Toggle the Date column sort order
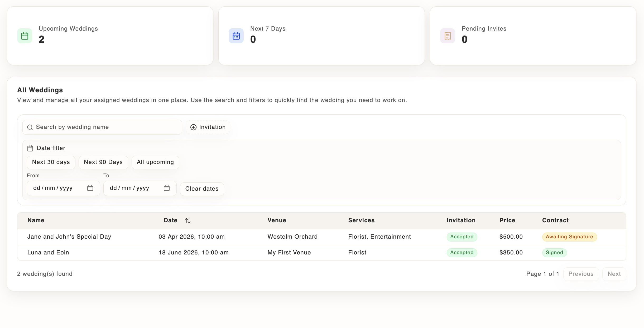This screenshot has width=644, height=328. pos(188,220)
